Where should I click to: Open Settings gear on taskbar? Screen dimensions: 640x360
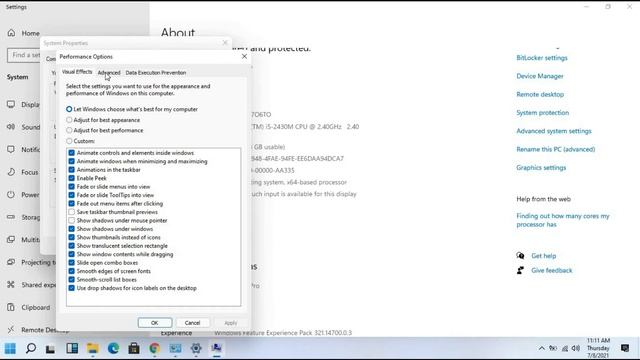(196, 348)
